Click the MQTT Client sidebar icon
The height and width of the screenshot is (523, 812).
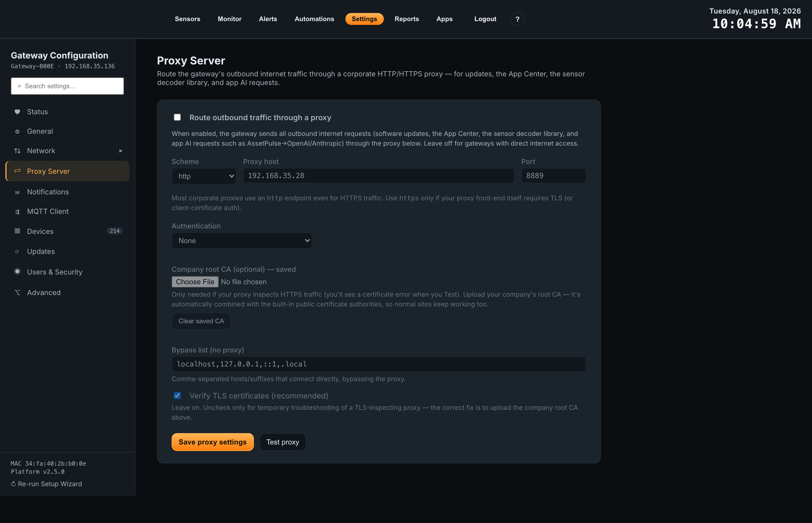(x=17, y=212)
